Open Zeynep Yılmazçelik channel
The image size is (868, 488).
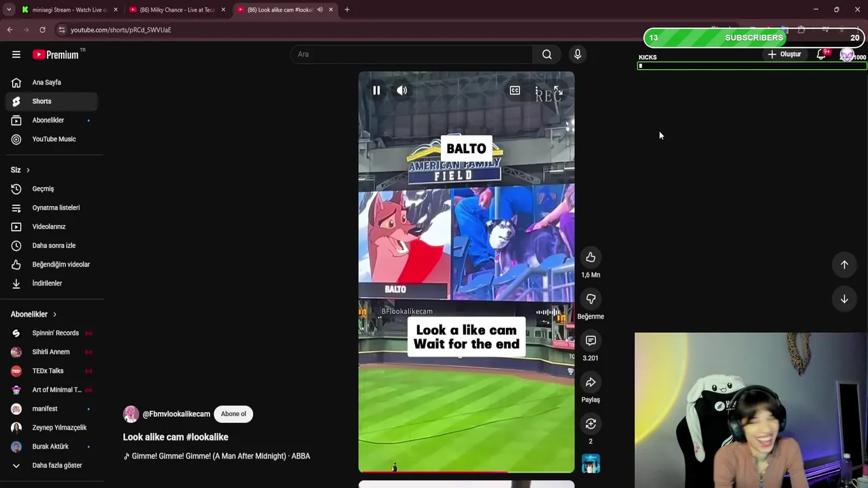tap(52, 428)
